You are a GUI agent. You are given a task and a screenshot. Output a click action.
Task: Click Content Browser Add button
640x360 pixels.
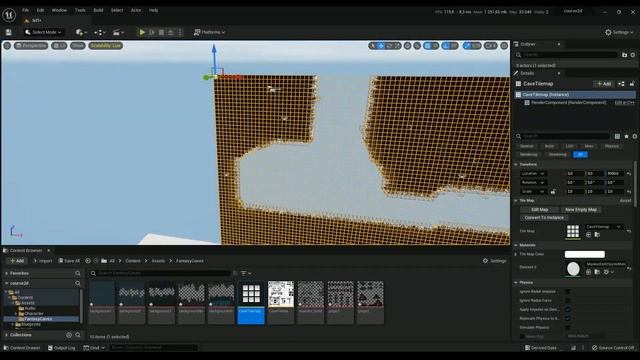17,261
